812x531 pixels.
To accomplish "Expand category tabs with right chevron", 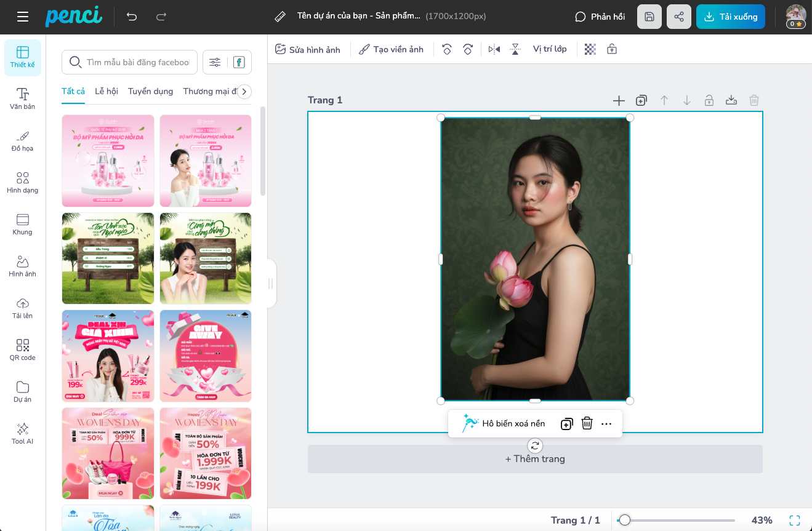I will point(244,92).
